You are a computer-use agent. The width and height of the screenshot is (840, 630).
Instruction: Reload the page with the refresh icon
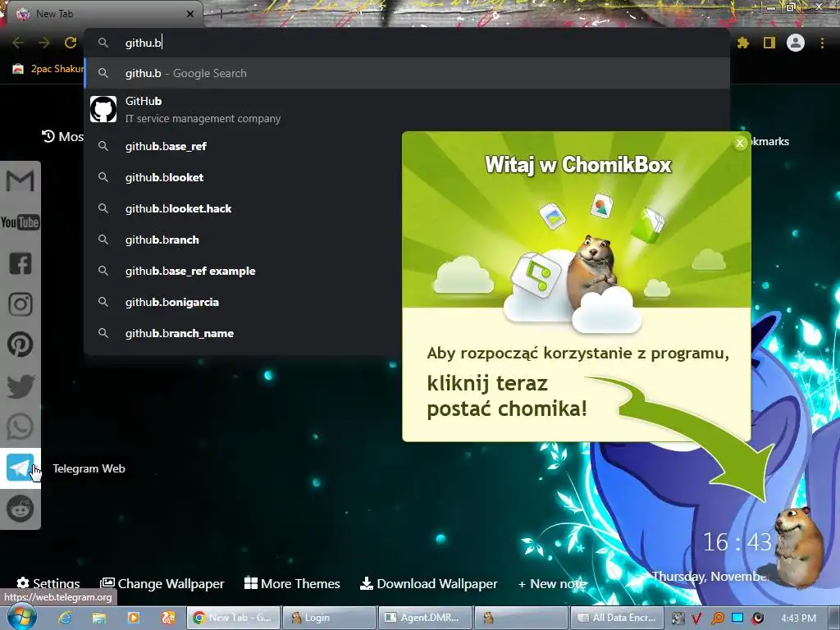pyautogui.click(x=71, y=43)
